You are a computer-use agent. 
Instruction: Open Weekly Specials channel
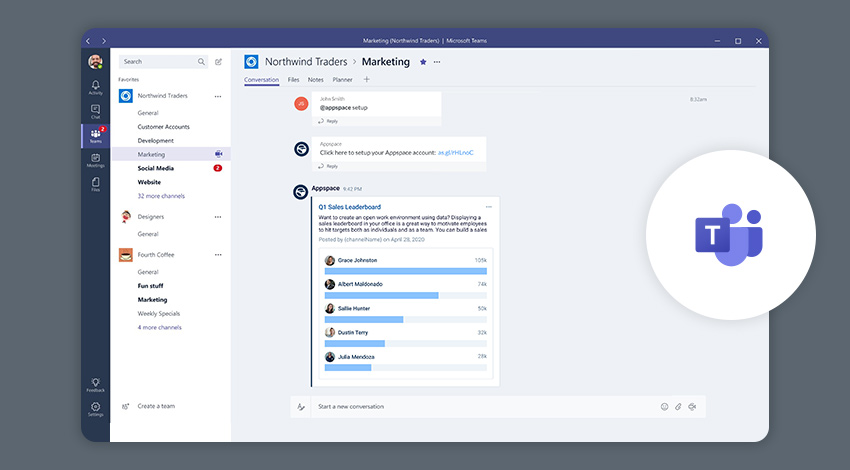tap(159, 313)
